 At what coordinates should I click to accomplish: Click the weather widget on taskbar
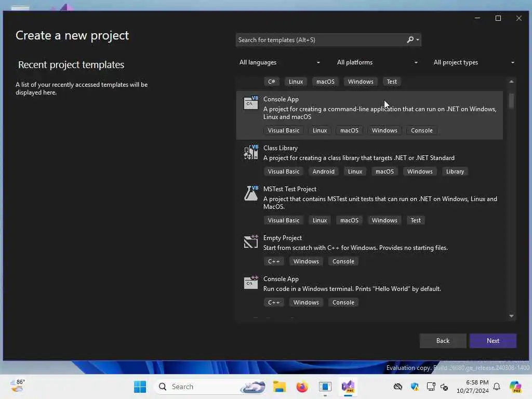(x=18, y=386)
